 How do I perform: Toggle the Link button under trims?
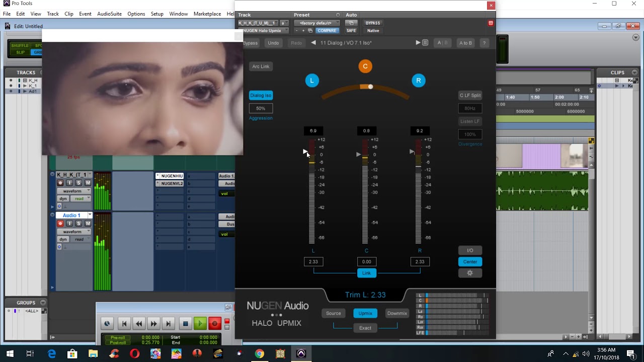pyautogui.click(x=366, y=273)
